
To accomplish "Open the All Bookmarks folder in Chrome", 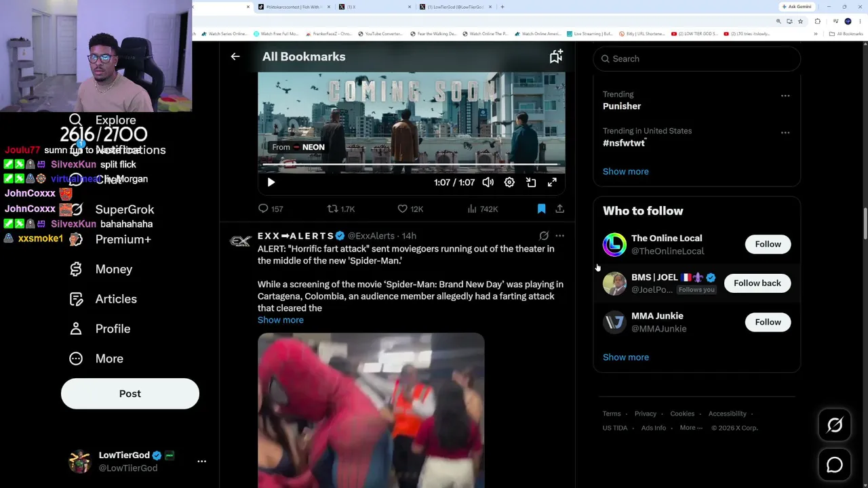I will pos(847,34).
